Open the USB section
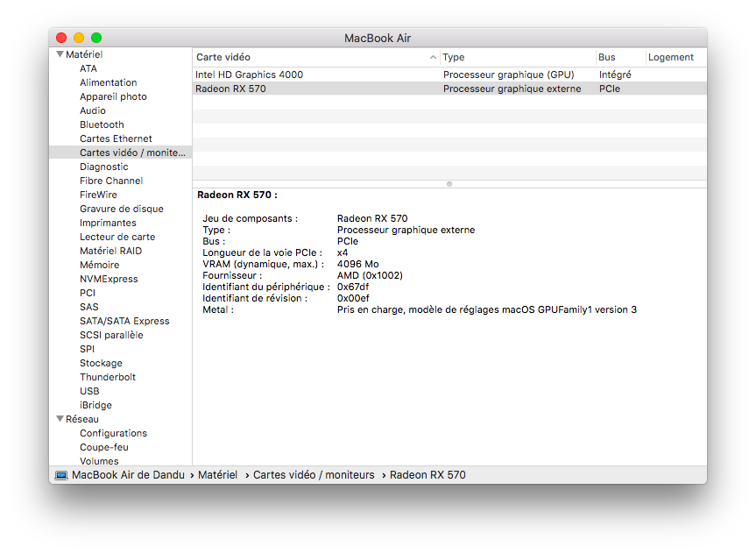756x554 pixels. tap(89, 391)
